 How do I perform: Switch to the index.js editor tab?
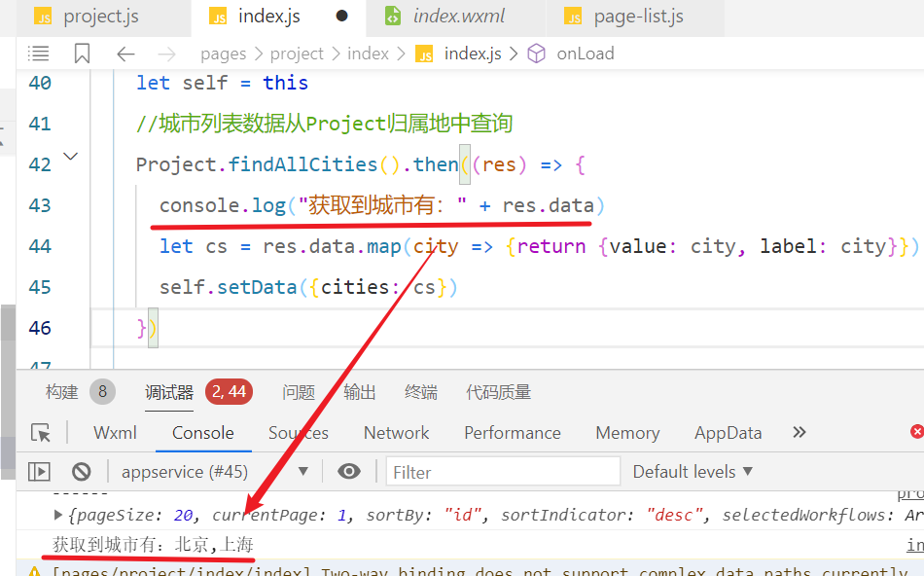pyautogui.click(x=278, y=17)
